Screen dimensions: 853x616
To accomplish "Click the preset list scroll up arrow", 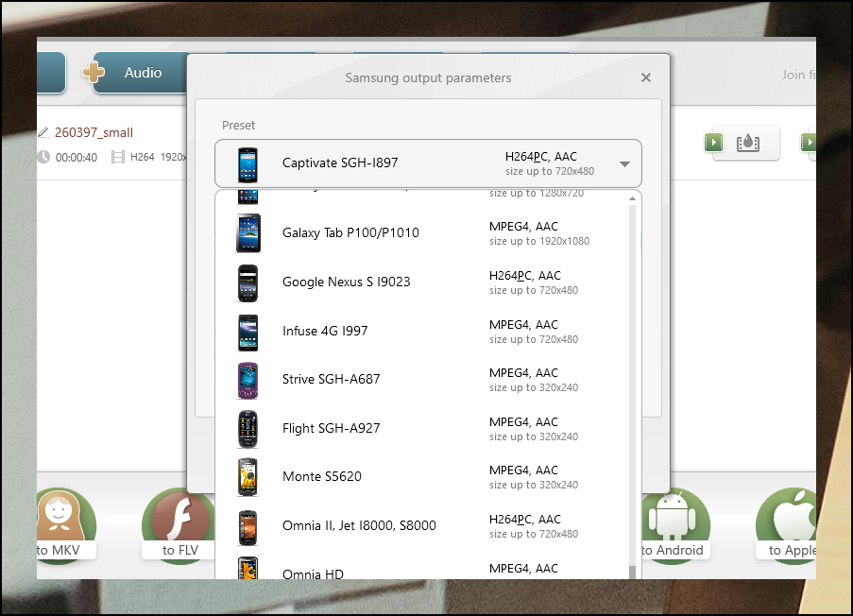I will (632, 198).
